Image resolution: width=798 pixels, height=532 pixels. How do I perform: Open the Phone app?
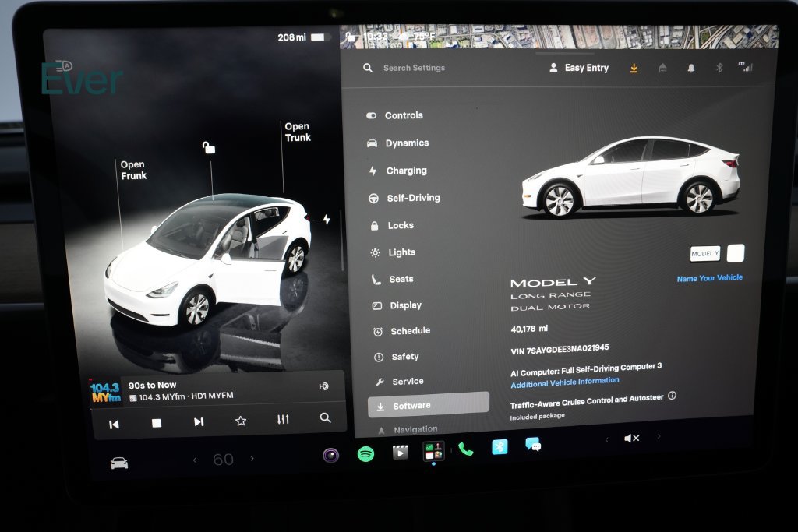(x=466, y=449)
